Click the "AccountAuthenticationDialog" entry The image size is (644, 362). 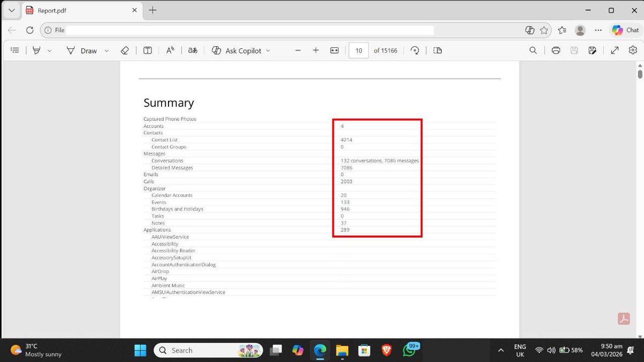point(184,265)
